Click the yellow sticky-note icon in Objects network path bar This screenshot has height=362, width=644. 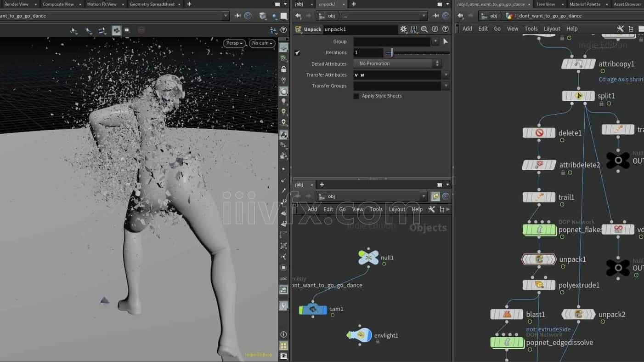435,196
